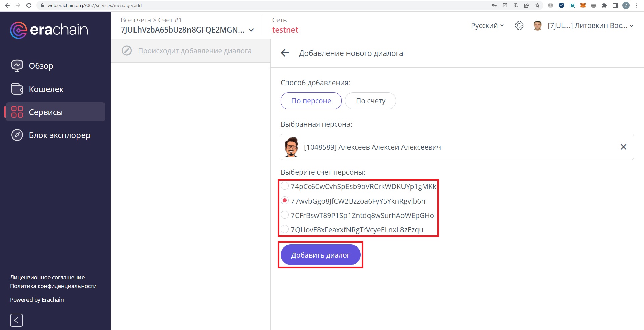Open the settings gear
Viewport: 644px width, 330px height.
[519, 25]
